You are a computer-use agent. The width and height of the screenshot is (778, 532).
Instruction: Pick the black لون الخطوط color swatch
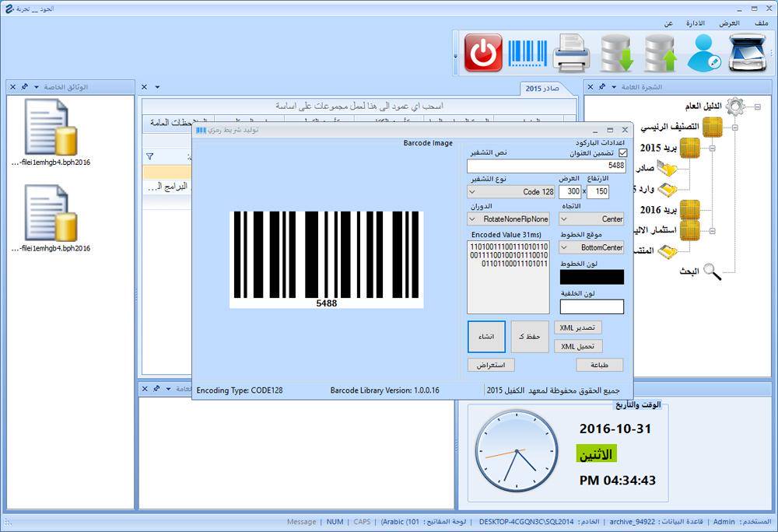(591, 277)
